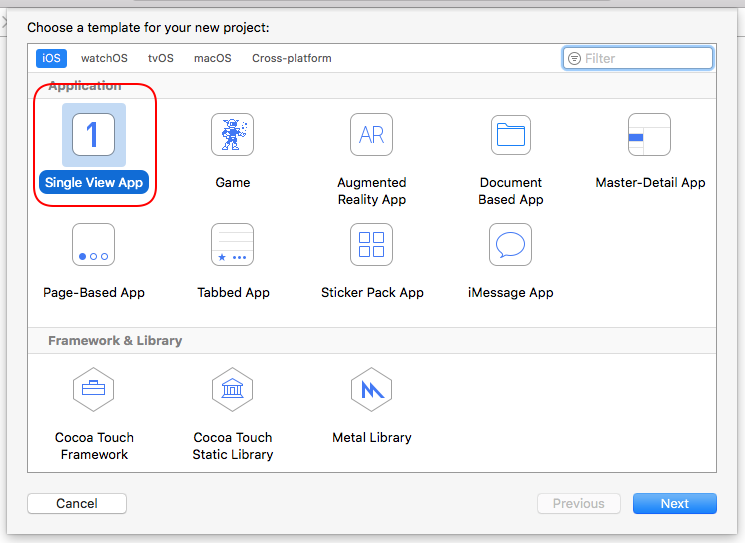Choose the Cocoa Touch Framework icon
Image resolution: width=745 pixels, height=543 pixels.
tap(94, 390)
